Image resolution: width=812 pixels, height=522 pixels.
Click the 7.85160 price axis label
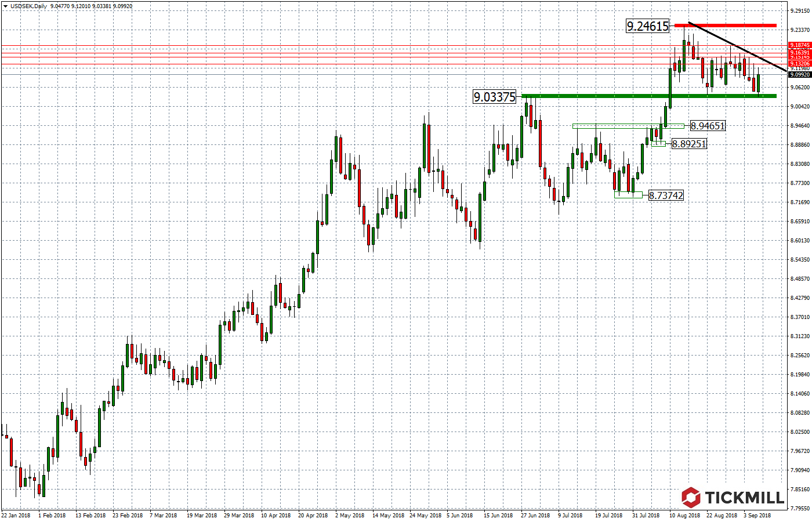click(800, 489)
